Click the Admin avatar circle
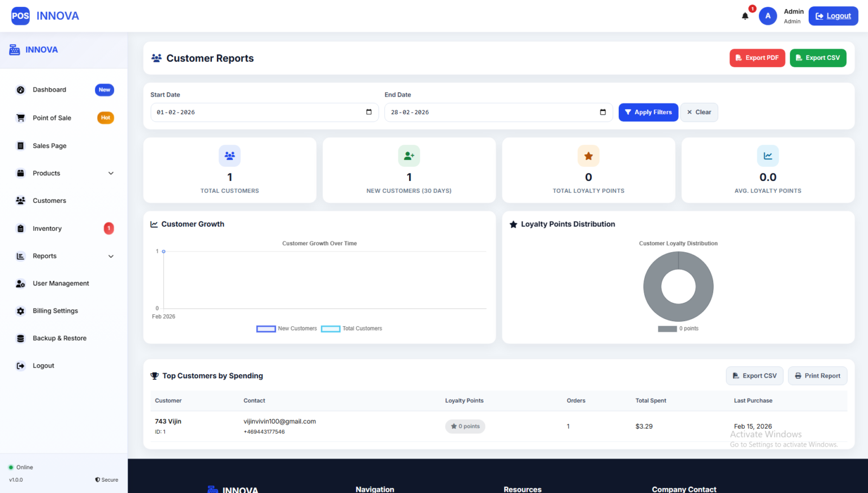Image resolution: width=868 pixels, height=493 pixels. tap(768, 16)
